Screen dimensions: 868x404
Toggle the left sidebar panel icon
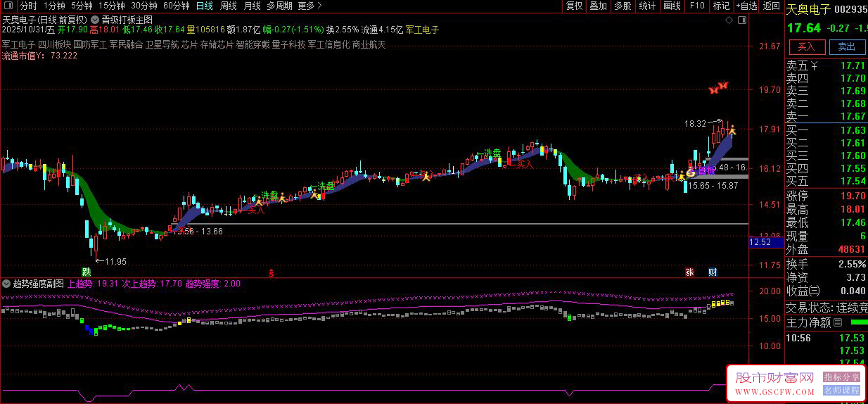click(8, 6)
